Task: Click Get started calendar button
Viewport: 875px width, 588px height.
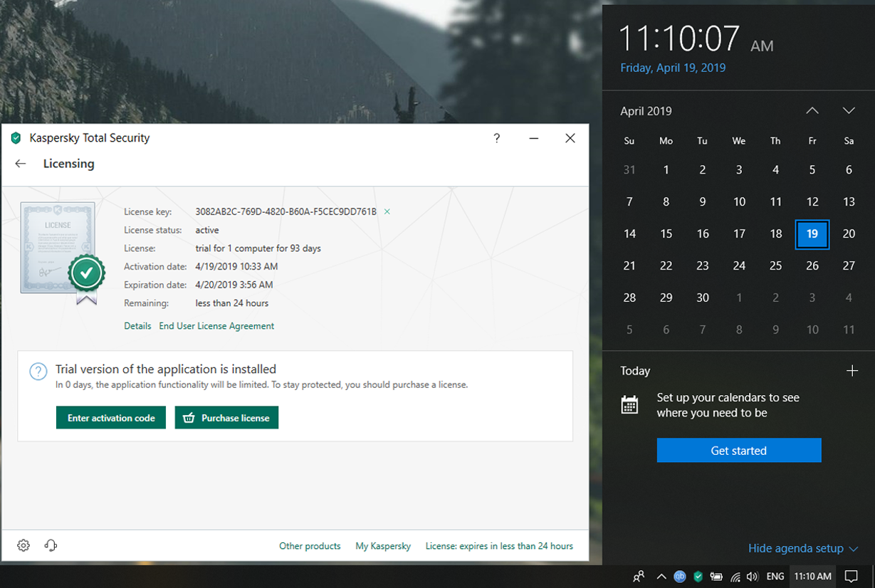Action: [739, 451]
